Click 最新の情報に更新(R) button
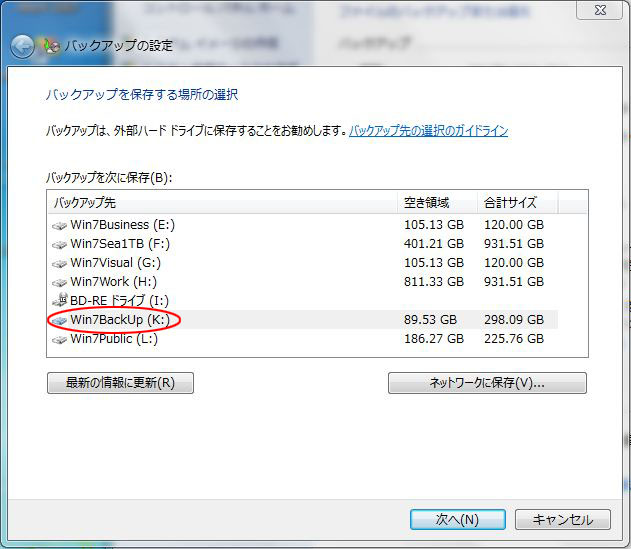631x549 pixels. click(x=120, y=383)
